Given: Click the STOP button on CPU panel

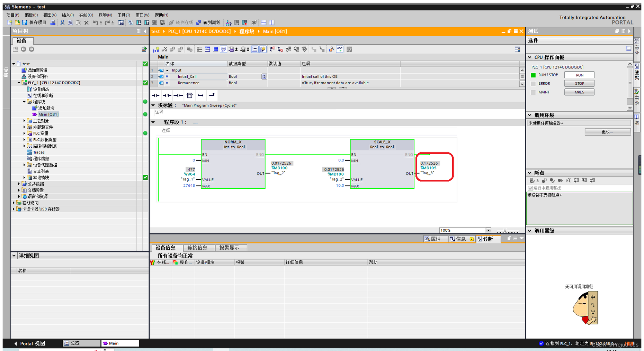Looking at the screenshot, I should 579,84.
